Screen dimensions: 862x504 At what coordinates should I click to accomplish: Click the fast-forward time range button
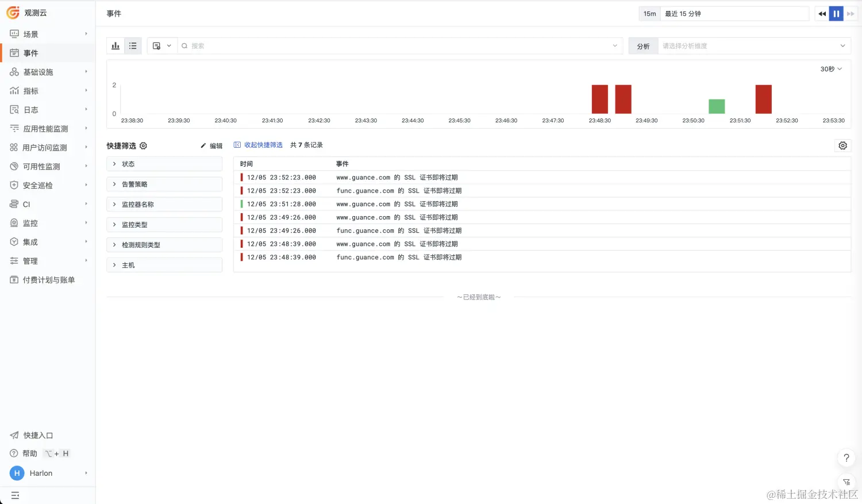851,14
